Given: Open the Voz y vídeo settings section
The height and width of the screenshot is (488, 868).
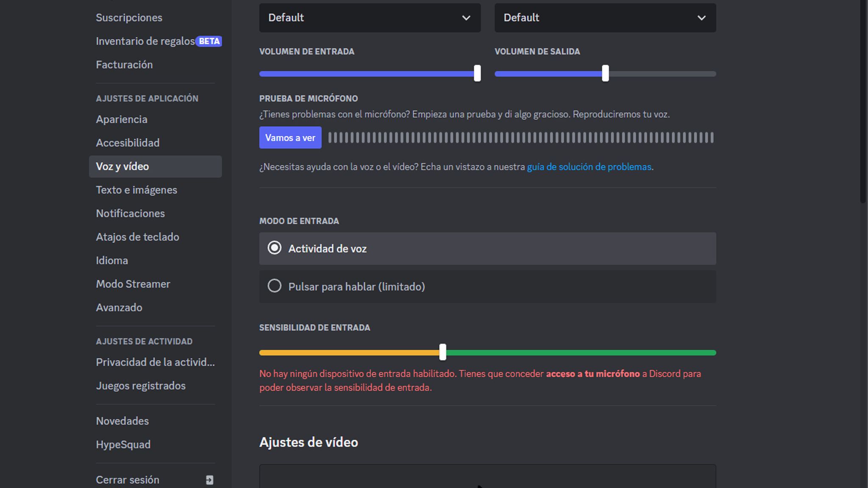Looking at the screenshot, I should (x=122, y=166).
